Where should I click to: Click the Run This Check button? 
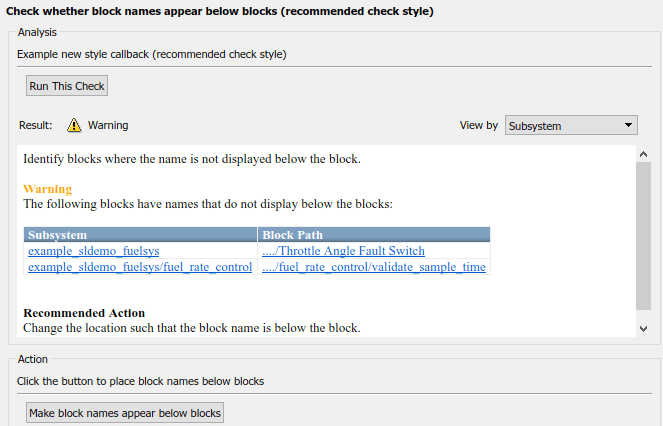pos(67,86)
